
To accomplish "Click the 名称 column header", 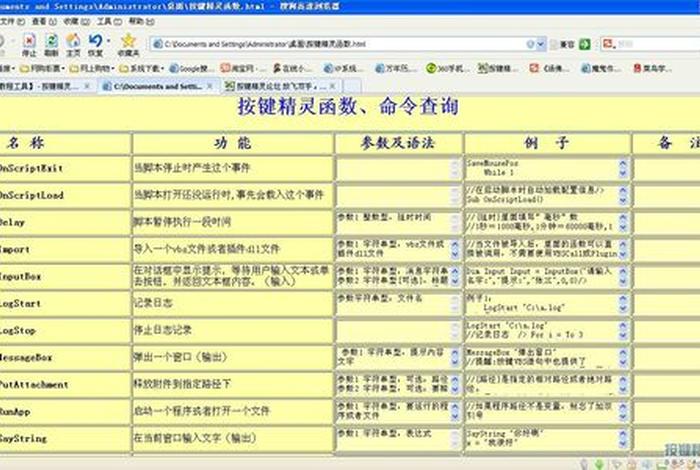I will pyautogui.click(x=25, y=143).
